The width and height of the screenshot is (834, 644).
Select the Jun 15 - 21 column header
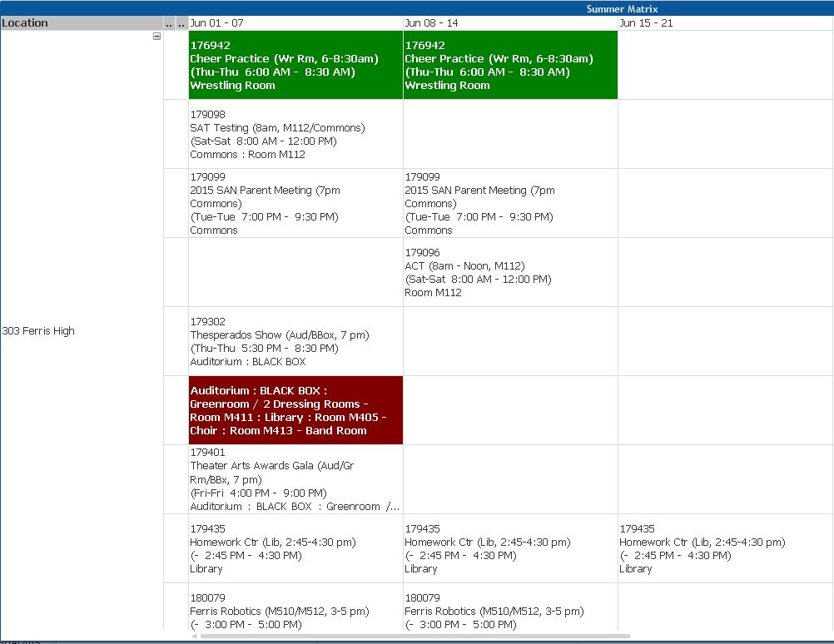(x=726, y=22)
